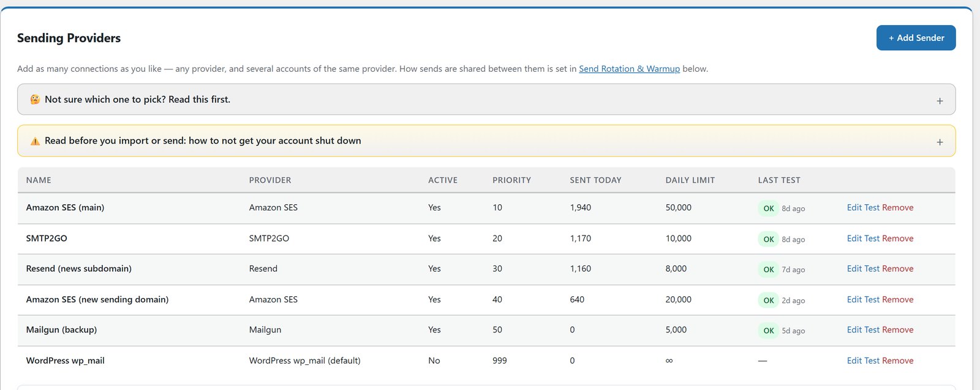Click the + Add Sender button
980x390 pixels.
pyautogui.click(x=916, y=38)
